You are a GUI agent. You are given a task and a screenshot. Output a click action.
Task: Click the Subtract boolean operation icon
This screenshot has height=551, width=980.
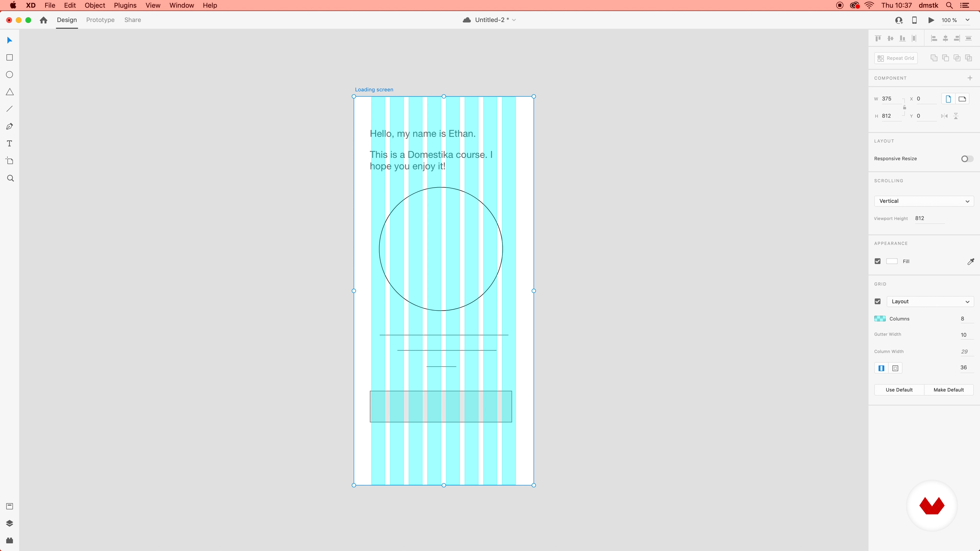(945, 58)
